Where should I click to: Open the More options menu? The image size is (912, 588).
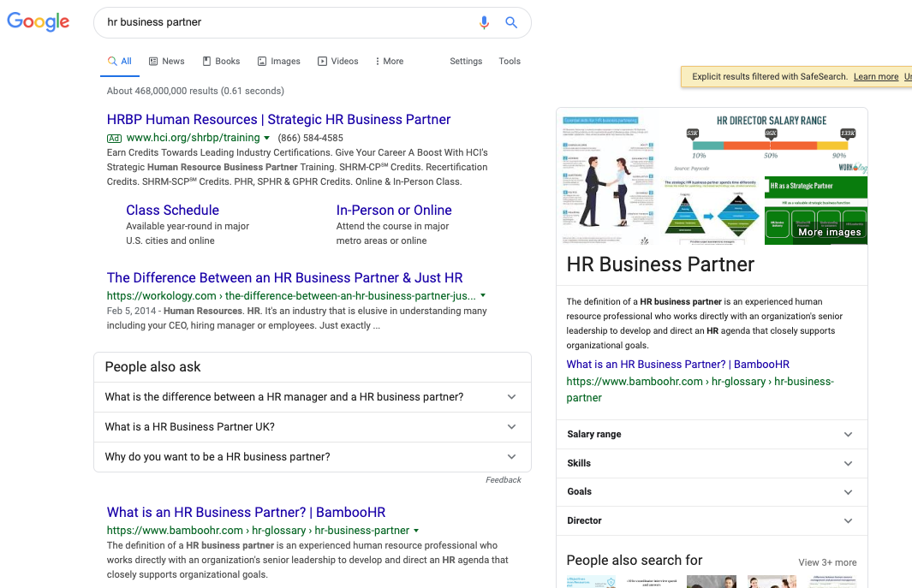[389, 62]
